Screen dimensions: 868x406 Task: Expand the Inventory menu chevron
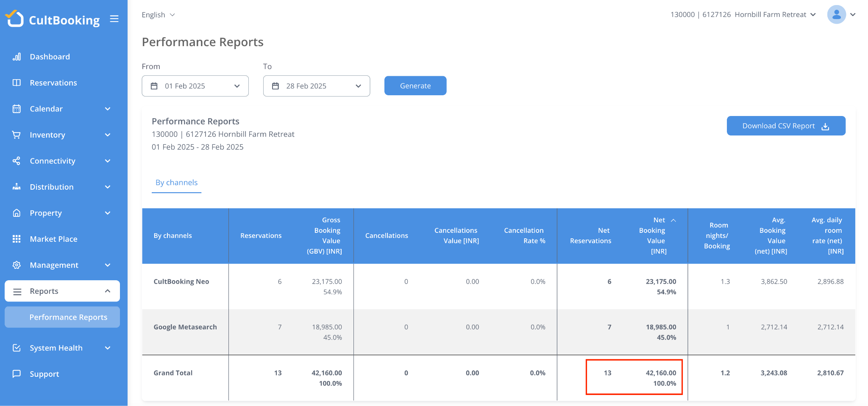pyautogui.click(x=108, y=135)
